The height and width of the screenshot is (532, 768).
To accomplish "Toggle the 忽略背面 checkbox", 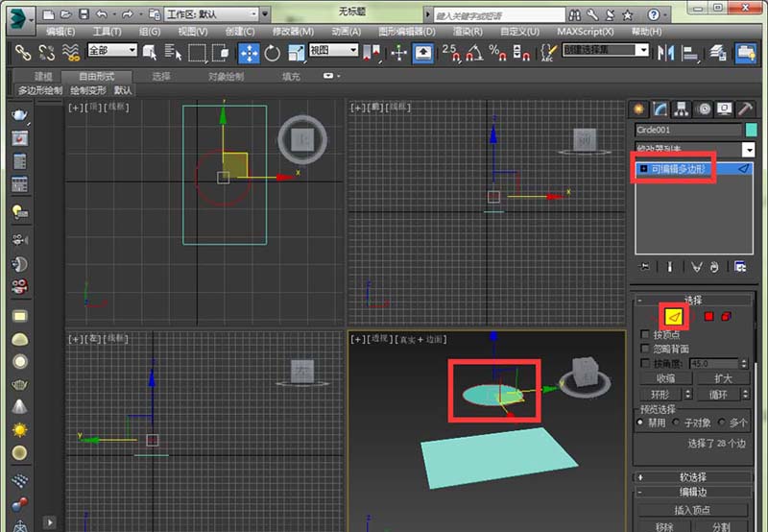I will pyautogui.click(x=646, y=349).
